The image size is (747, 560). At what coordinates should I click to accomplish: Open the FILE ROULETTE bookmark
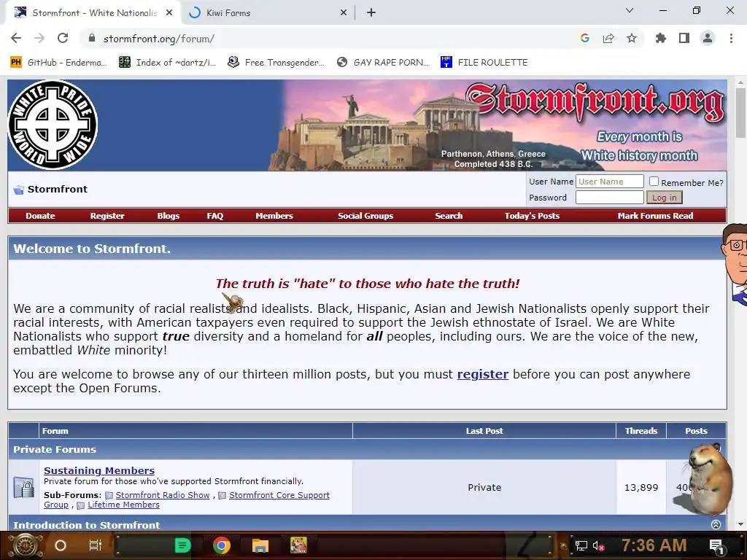coord(484,63)
